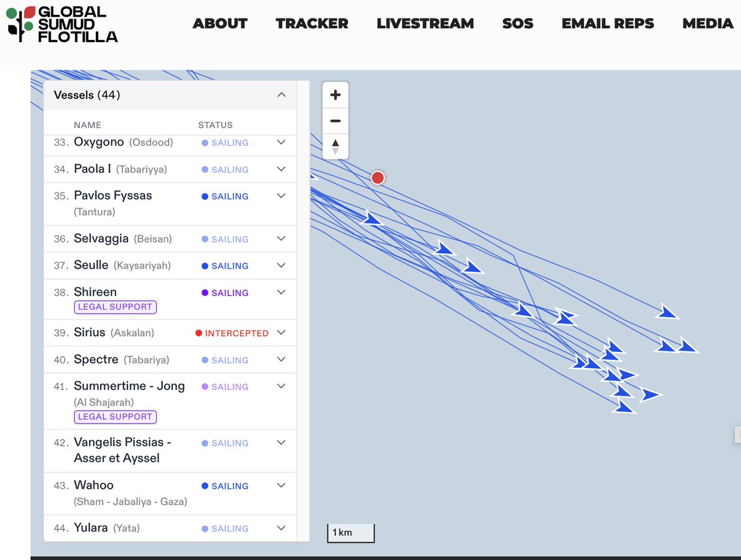This screenshot has height=560, width=741.
Task: Click the SOS navigation link
Action: click(x=517, y=23)
